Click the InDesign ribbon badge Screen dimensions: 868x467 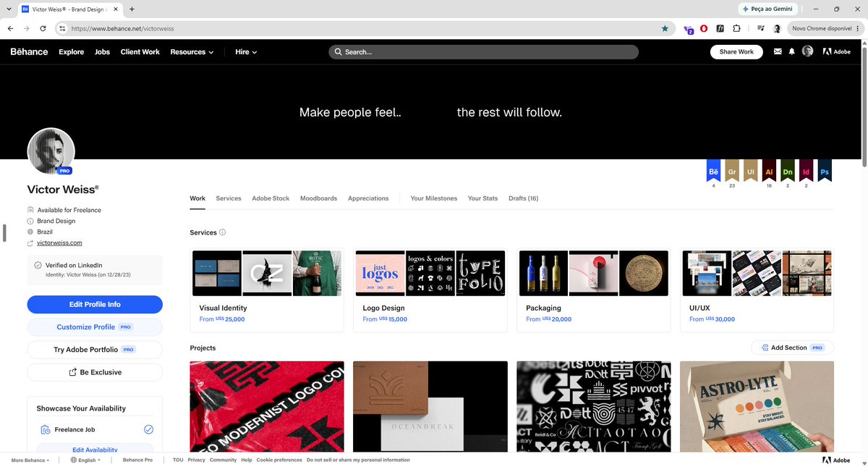tap(806, 170)
